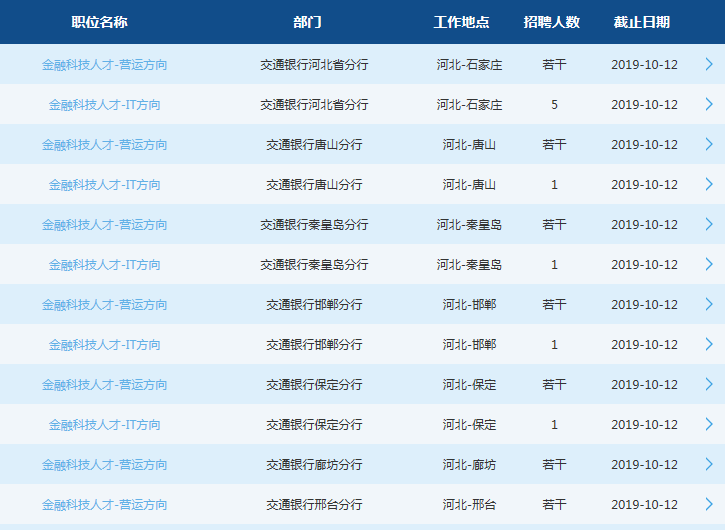The image size is (725, 530).
Task: Open the arrow for 唐山分行 营运方向 row
Action: 709,144
